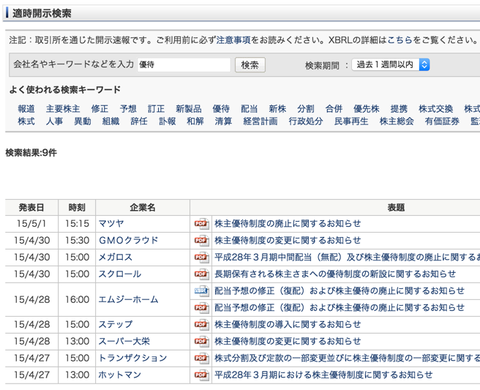The image size is (480, 390).
Task: Select keyword 株主総会
Action: (x=397, y=121)
